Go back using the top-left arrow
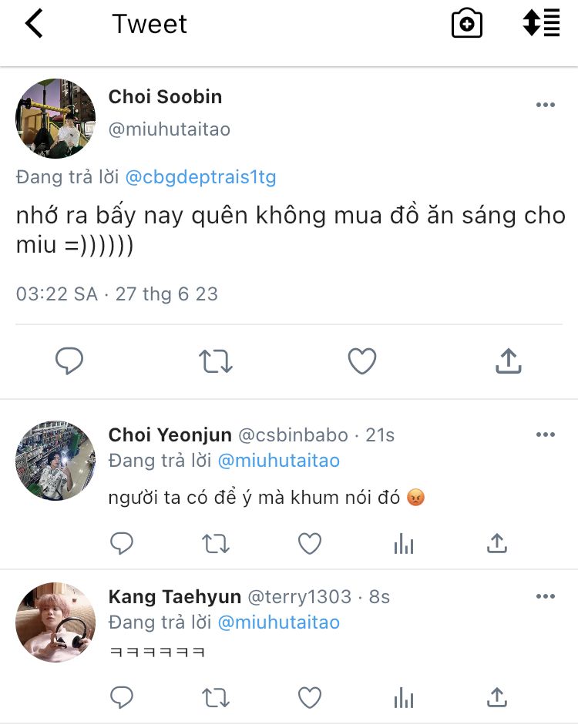The width and height of the screenshot is (578, 728). pyautogui.click(x=34, y=24)
